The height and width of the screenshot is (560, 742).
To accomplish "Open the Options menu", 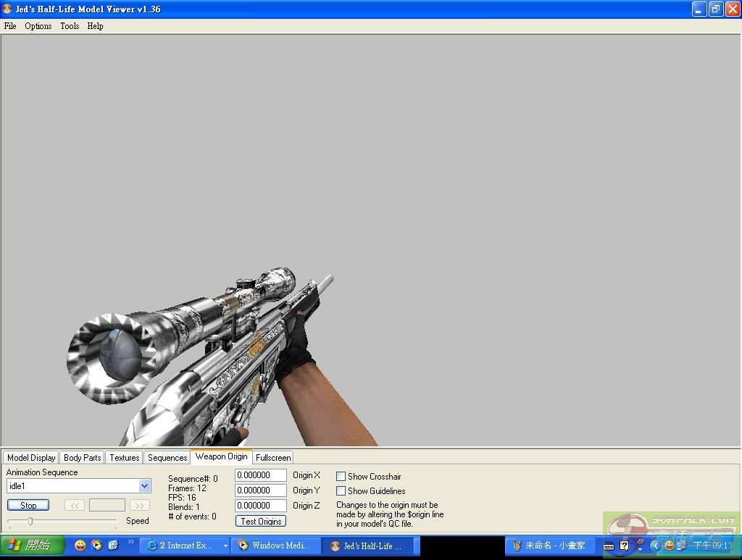I will tap(38, 26).
